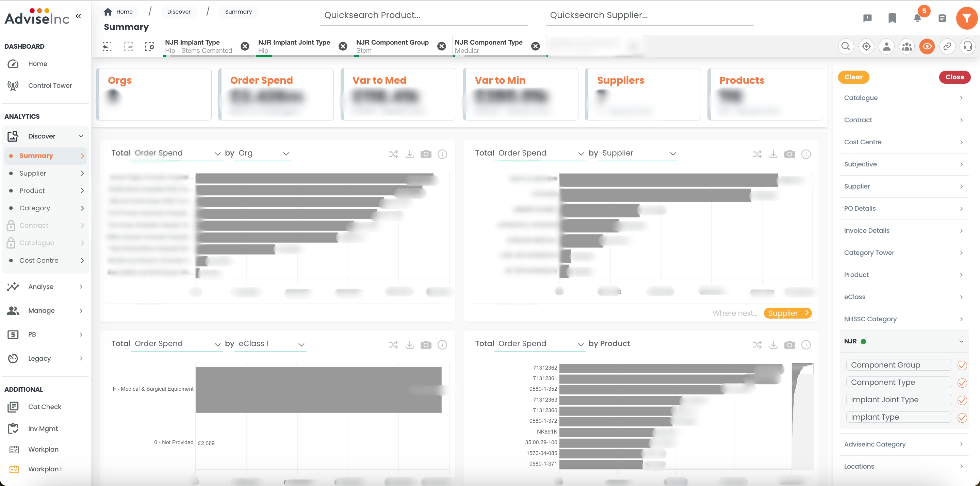Click the target crosshair icon in the toolbar
Image resolution: width=980 pixels, height=486 pixels.
coord(866,46)
